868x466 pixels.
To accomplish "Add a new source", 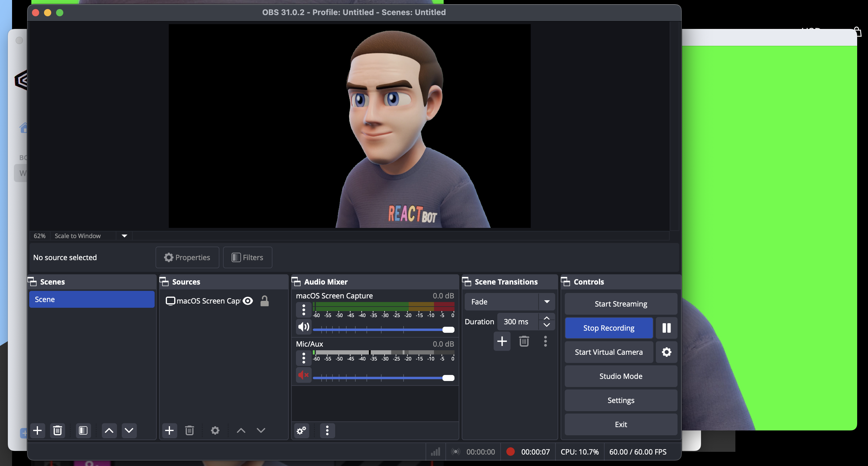I will click(169, 431).
